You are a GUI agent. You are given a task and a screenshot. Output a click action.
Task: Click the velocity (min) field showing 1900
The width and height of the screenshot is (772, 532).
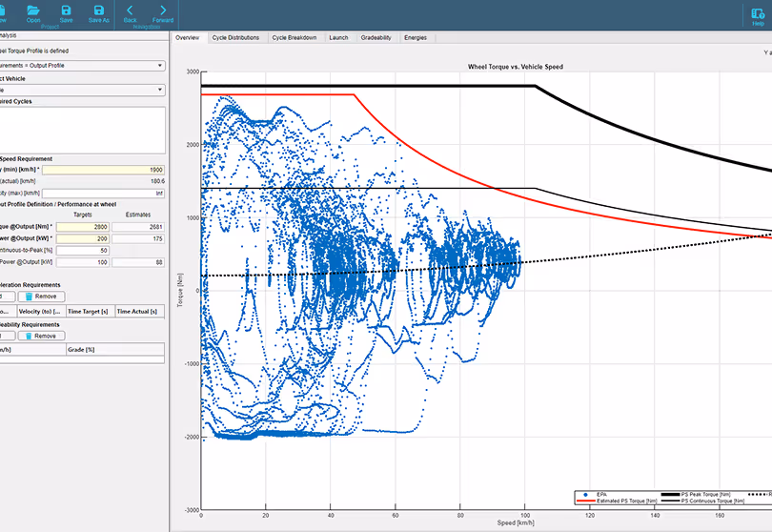[x=103, y=170]
